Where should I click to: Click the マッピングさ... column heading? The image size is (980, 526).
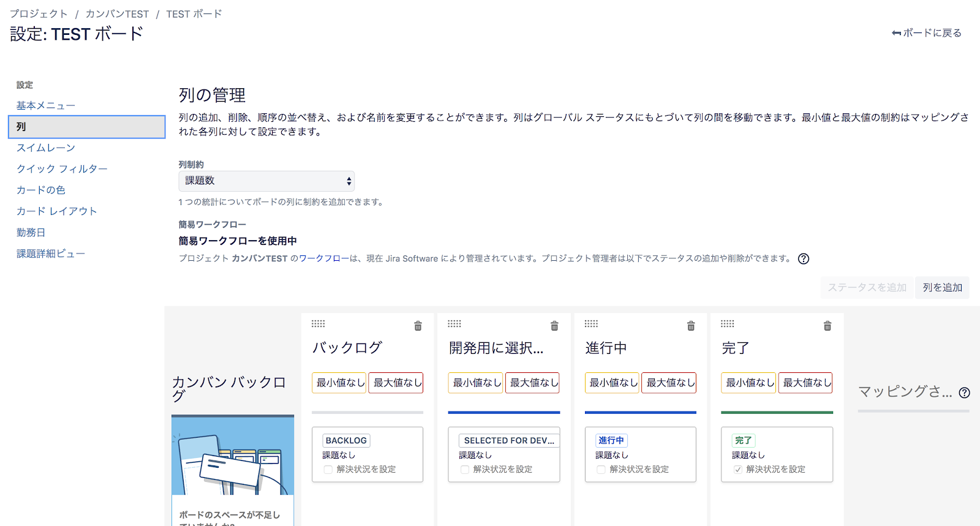(905, 391)
